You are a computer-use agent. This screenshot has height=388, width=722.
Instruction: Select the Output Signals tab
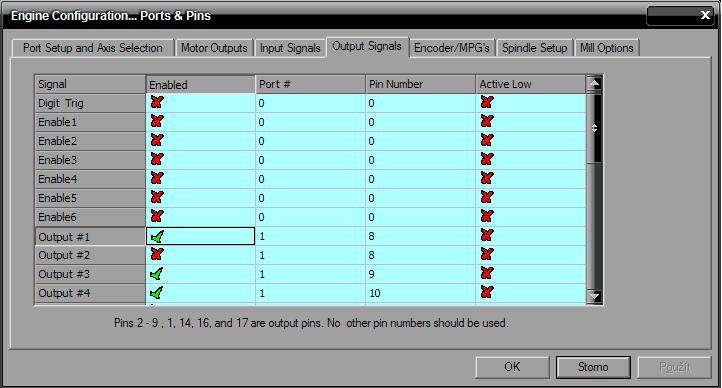click(367, 46)
